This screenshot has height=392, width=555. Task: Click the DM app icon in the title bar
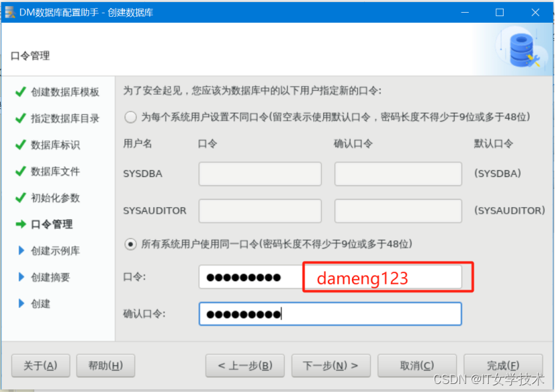[10, 11]
